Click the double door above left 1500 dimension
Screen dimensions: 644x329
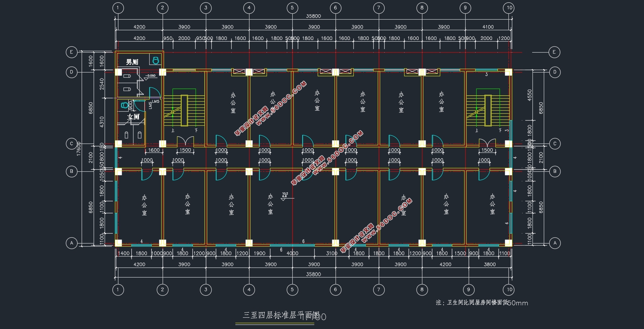[185, 141]
